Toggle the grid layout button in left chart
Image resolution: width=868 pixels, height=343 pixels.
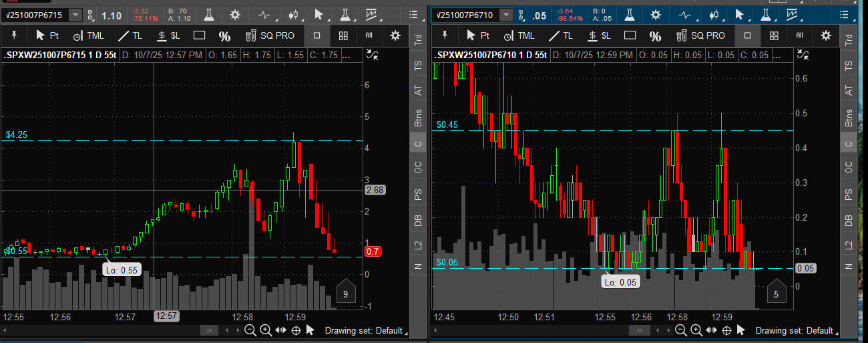pos(343,35)
